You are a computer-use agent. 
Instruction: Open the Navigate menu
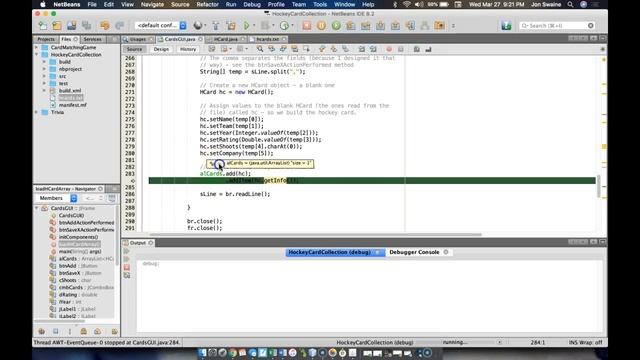pyautogui.click(x=152, y=4)
